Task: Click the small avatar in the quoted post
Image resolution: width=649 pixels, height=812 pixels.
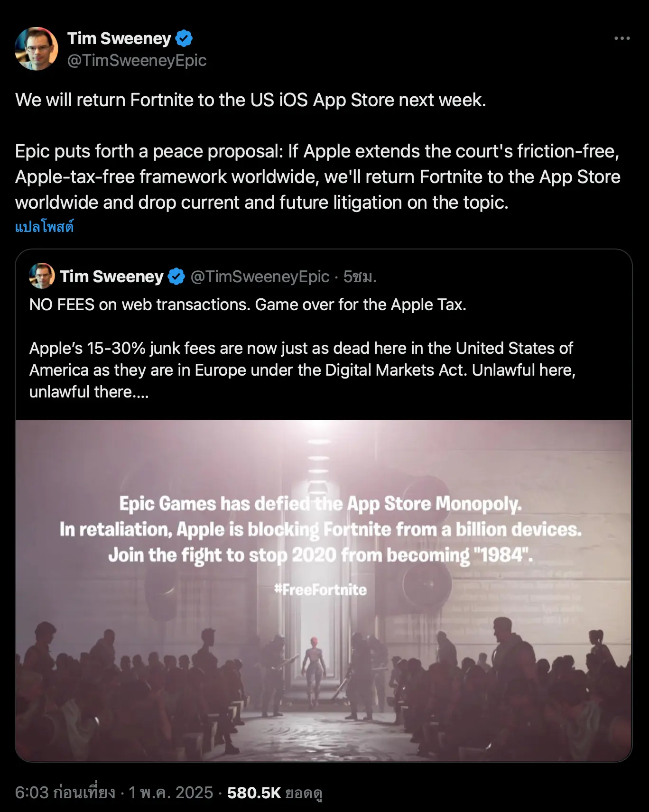Action: [42, 276]
